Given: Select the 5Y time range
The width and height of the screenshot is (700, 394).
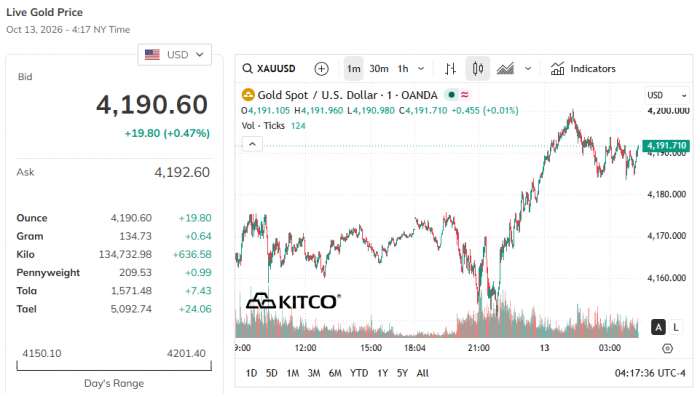Looking at the screenshot, I should (402, 373).
